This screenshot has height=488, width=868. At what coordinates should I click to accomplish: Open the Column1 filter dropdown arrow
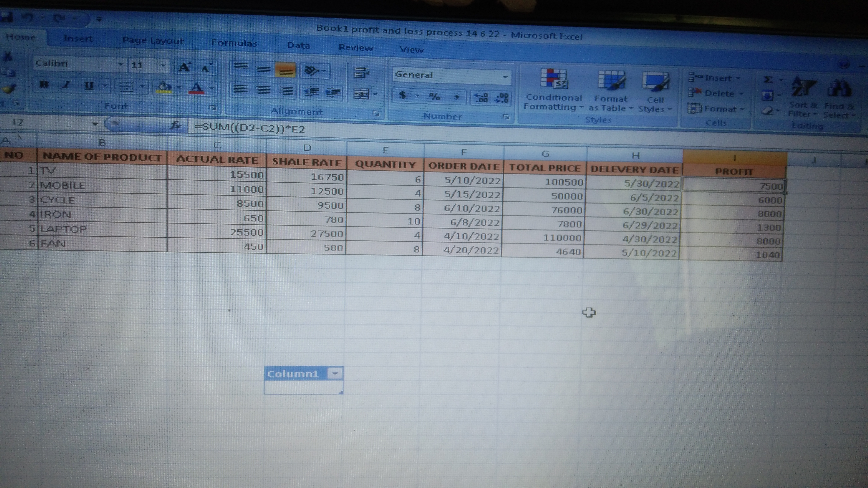[x=335, y=373]
